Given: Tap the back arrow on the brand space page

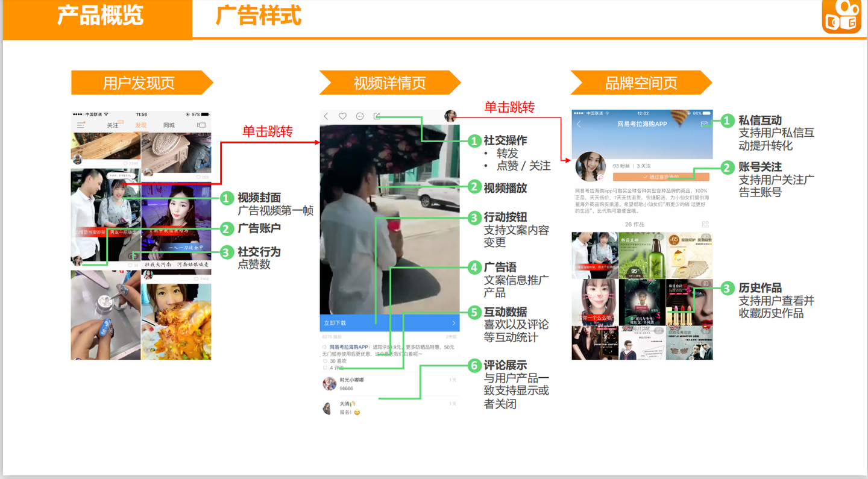Looking at the screenshot, I should 579,124.
